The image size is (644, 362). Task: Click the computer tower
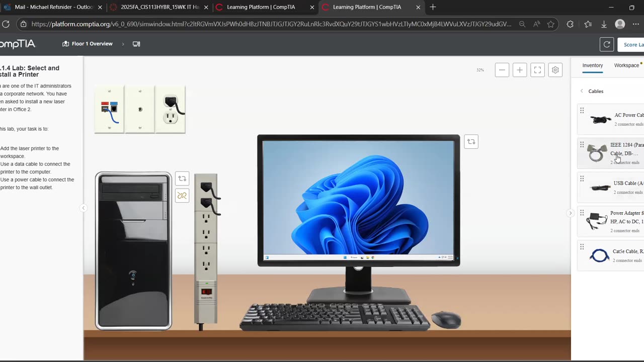click(133, 251)
